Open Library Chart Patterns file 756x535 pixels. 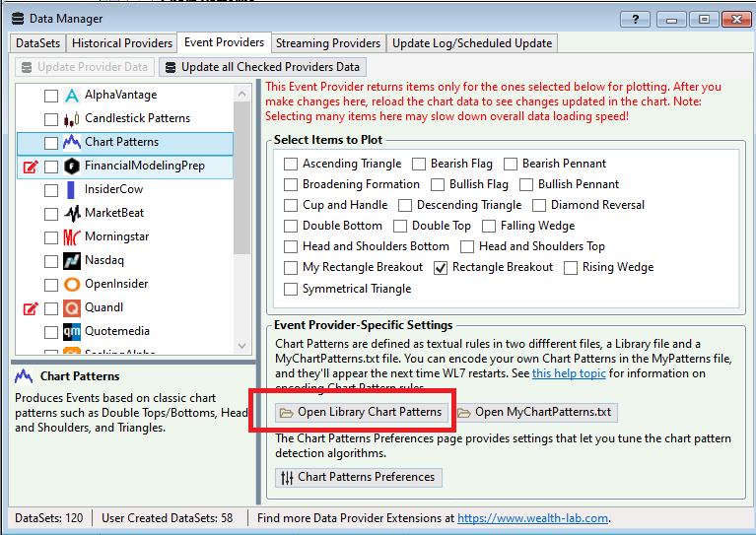[362, 413]
